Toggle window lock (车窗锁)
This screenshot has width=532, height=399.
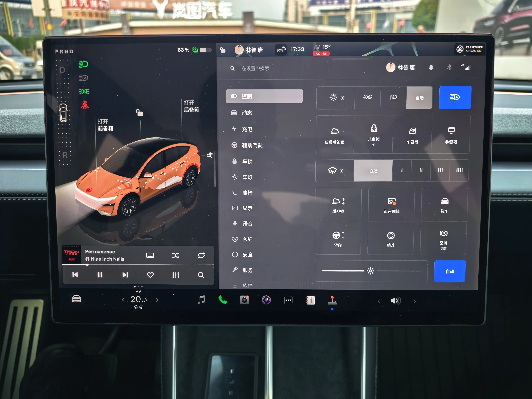tap(412, 135)
